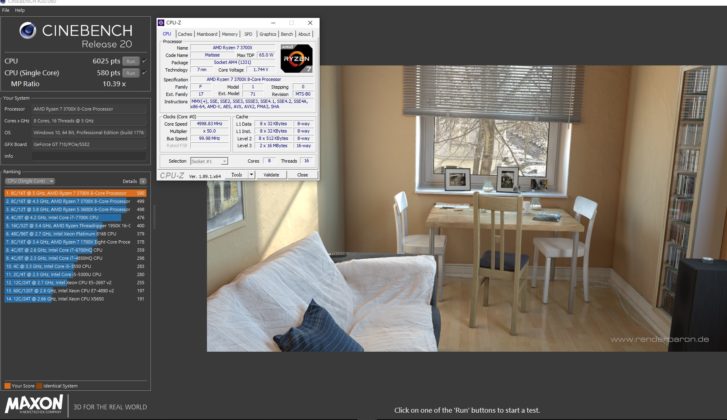Select ranking row 13 Xeon E7-4890 v2
This screenshot has width=727, height=420.
click(x=75, y=291)
